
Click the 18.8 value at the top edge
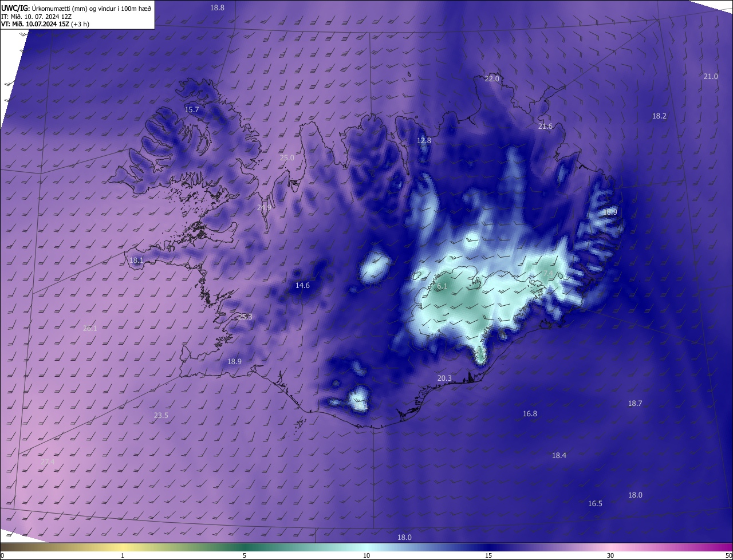point(217,7)
